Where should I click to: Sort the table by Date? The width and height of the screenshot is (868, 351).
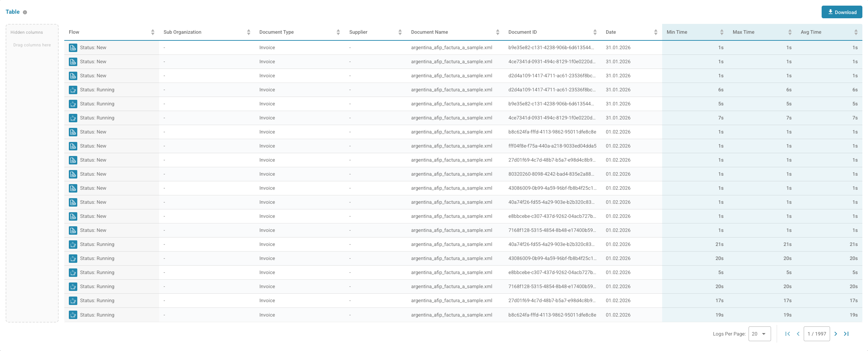[x=656, y=32]
